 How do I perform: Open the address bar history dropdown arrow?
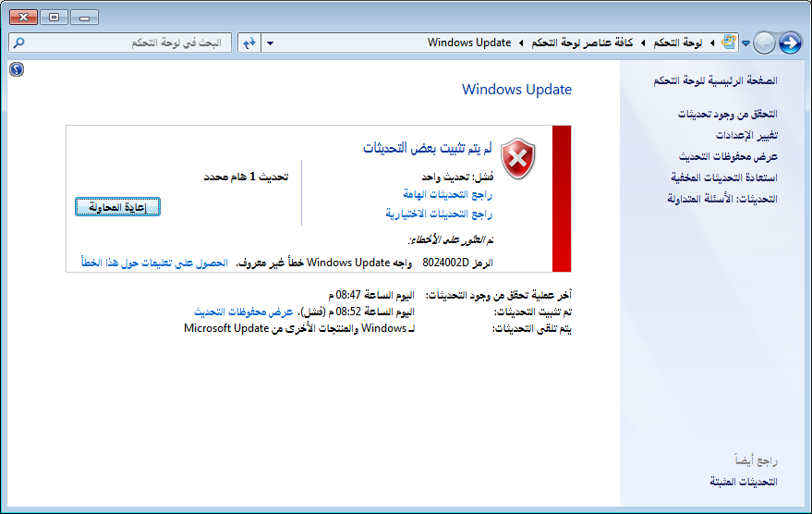click(x=270, y=43)
